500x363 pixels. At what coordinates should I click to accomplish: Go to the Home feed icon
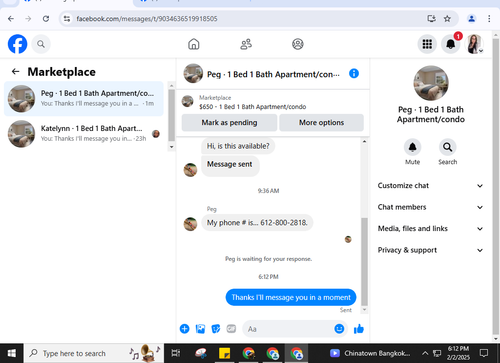[194, 44]
